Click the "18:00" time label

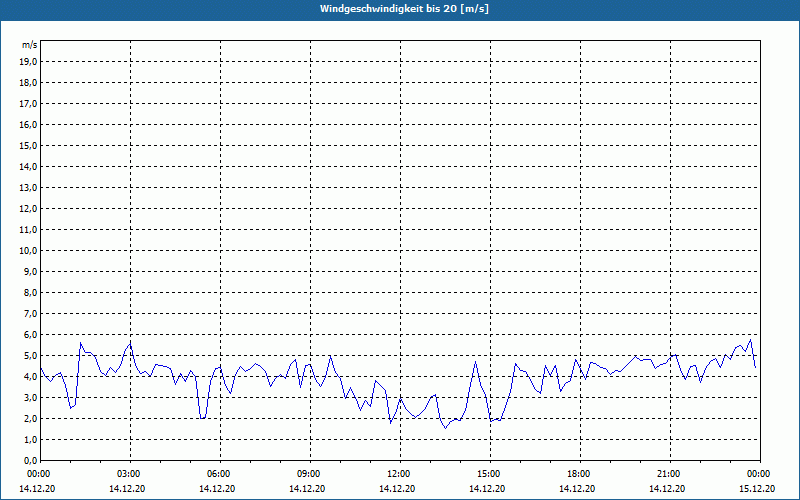580,474
